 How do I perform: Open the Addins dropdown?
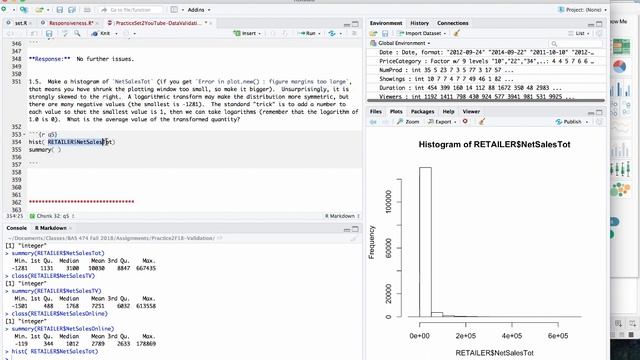click(199, 9)
